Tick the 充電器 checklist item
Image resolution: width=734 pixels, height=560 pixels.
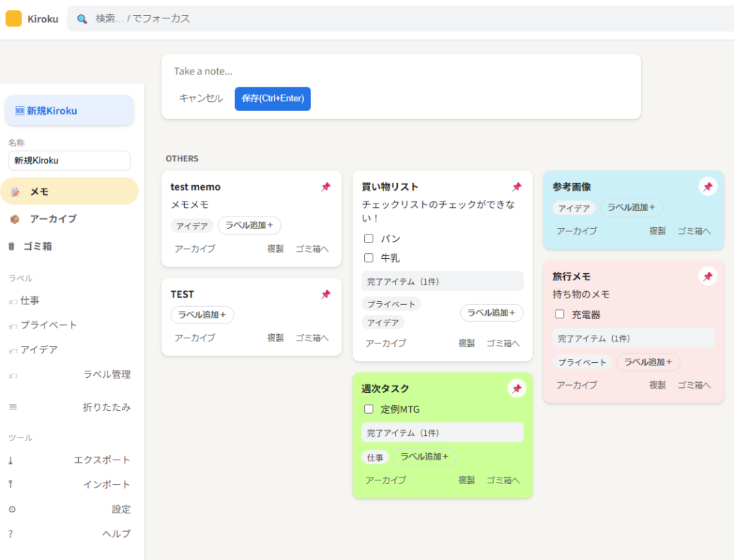point(560,314)
